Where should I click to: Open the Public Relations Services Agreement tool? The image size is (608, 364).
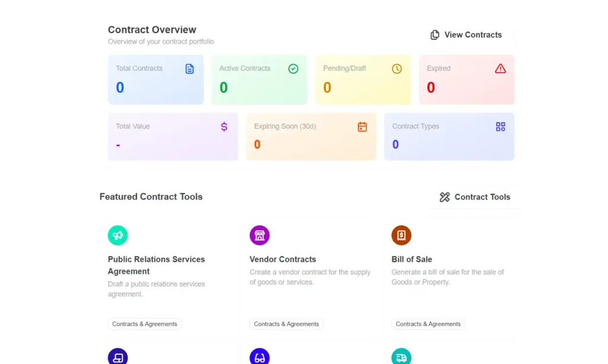tap(156, 265)
